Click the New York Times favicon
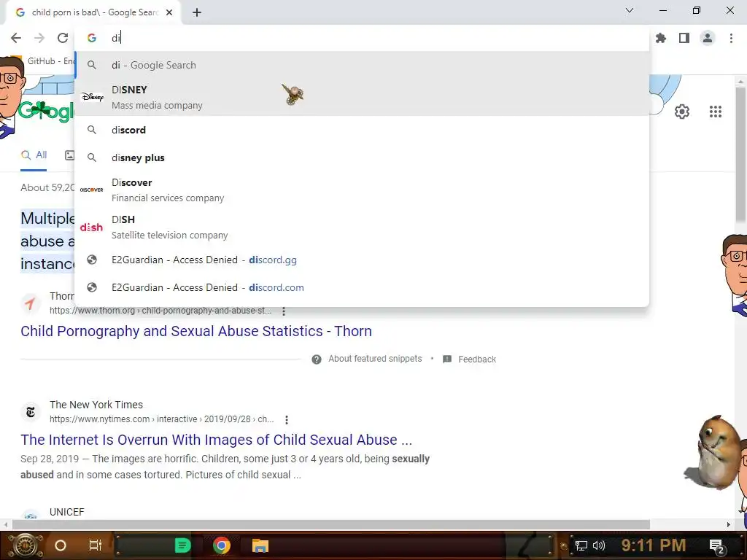Screen dimensions: 747x560 click(31, 412)
